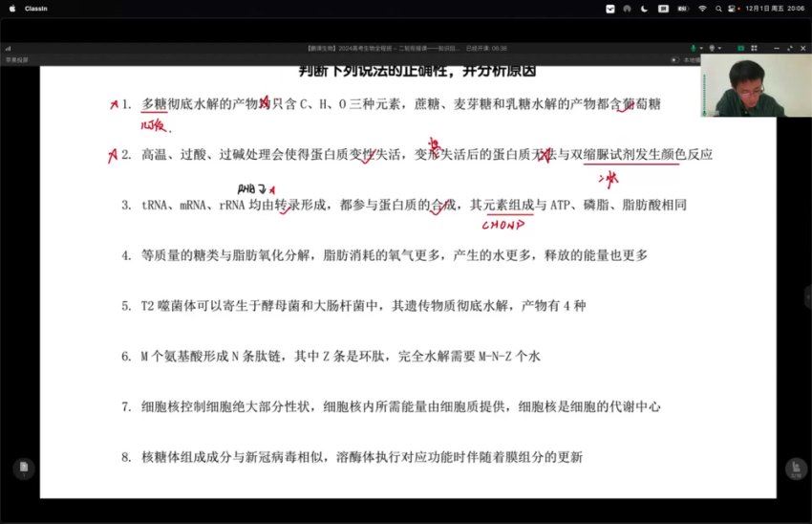Minimize the ClassIn classroom window
The image size is (812, 524).
click(x=777, y=48)
